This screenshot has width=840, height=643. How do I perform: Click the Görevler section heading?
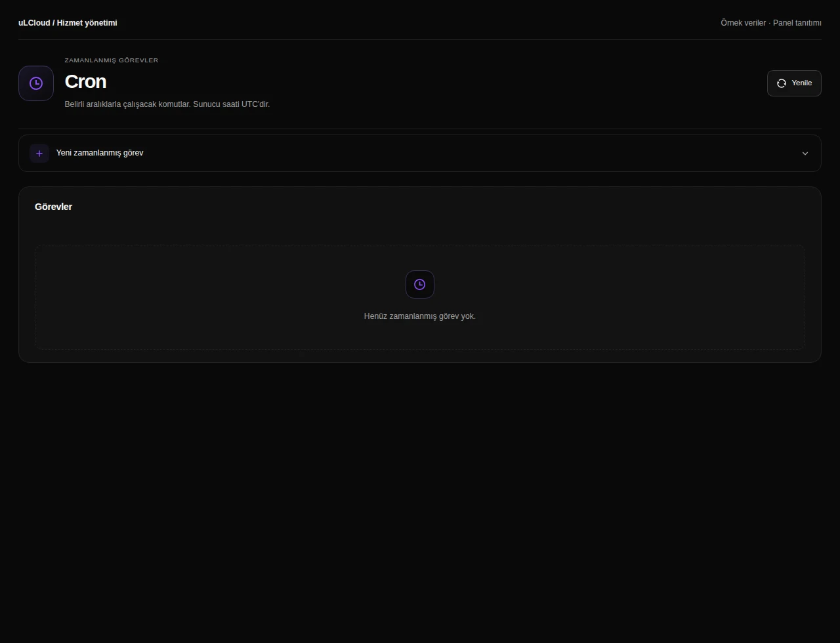[53, 207]
